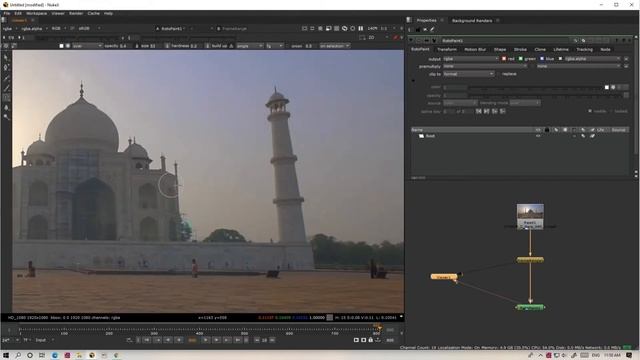Open the Windows Start menu
This screenshot has width=640, height=360.
[6, 356]
